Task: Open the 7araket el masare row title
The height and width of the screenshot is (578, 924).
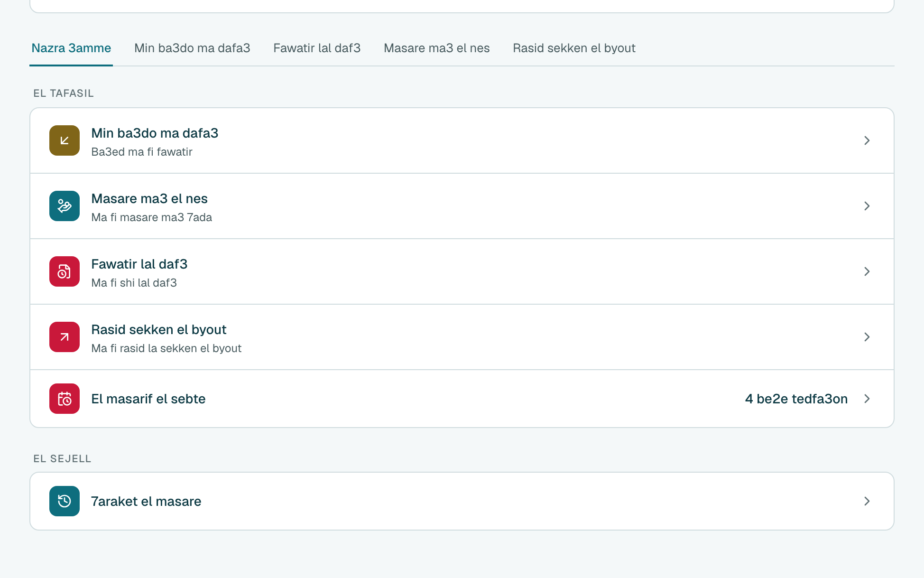Action: point(146,501)
